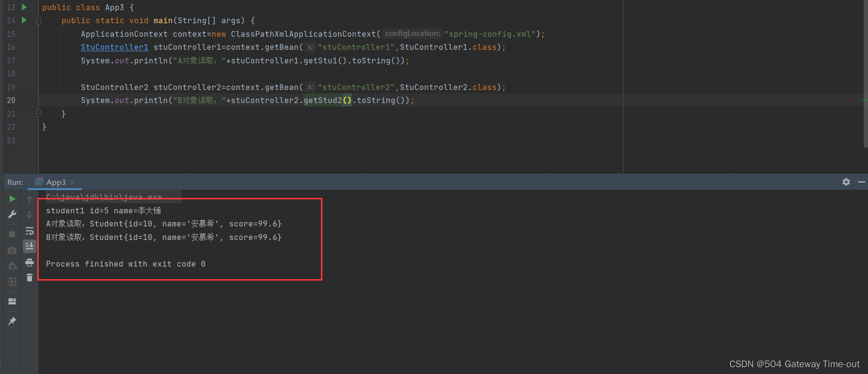Click line number 23 in the gutter
868x374 pixels.
pyautogui.click(x=11, y=140)
